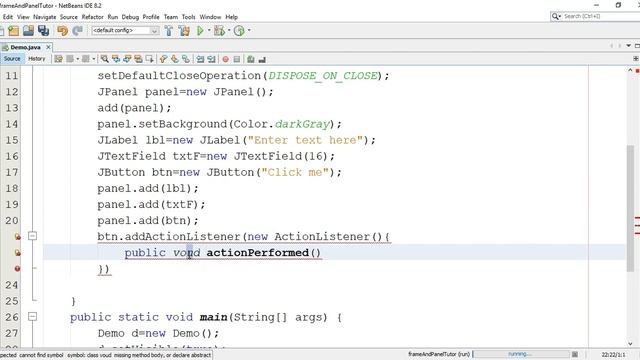The width and height of the screenshot is (640, 360).
Task: Click the Clean and Build Project icon
Action: coord(184,31)
